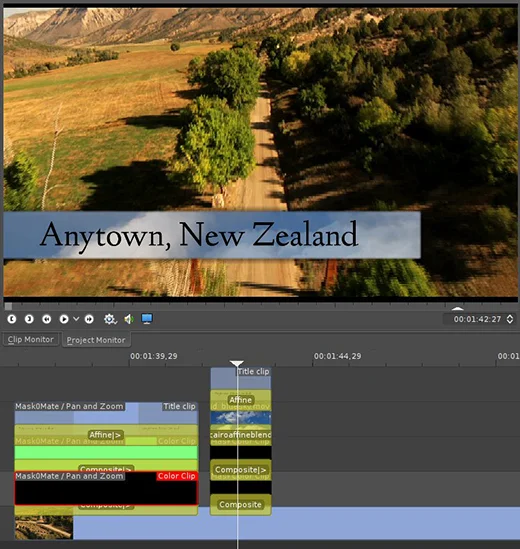Select the top-track Title clip at playhead

(241, 378)
